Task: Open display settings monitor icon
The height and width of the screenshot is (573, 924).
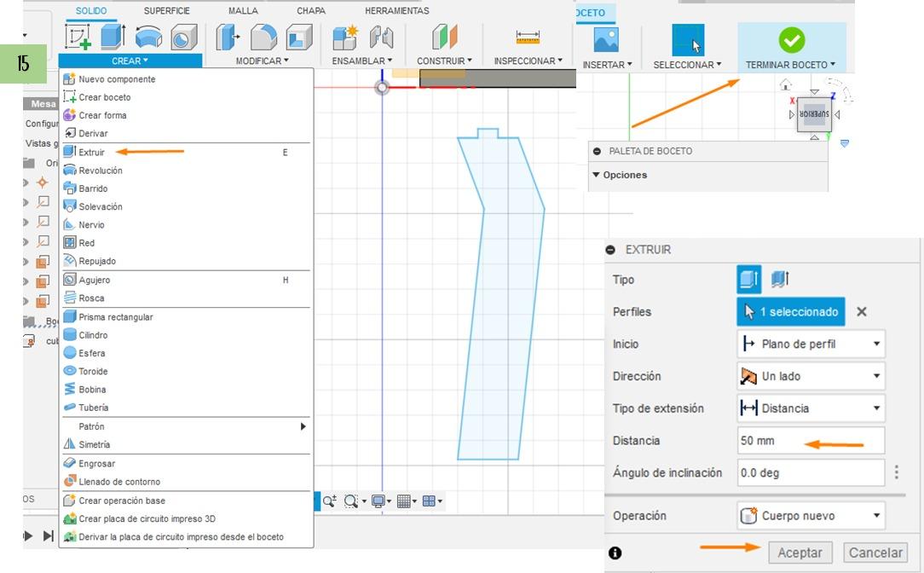Action: coord(378,501)
